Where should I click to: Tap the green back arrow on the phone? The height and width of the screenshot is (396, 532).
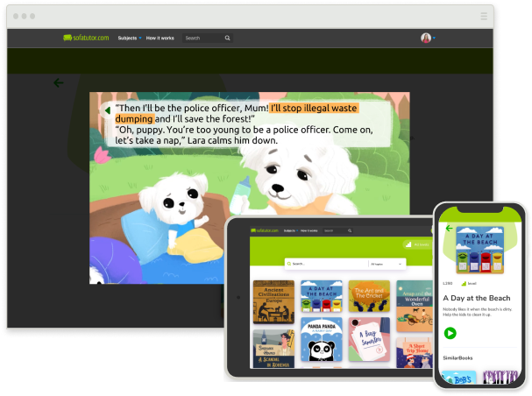click(x=450, y=229)
